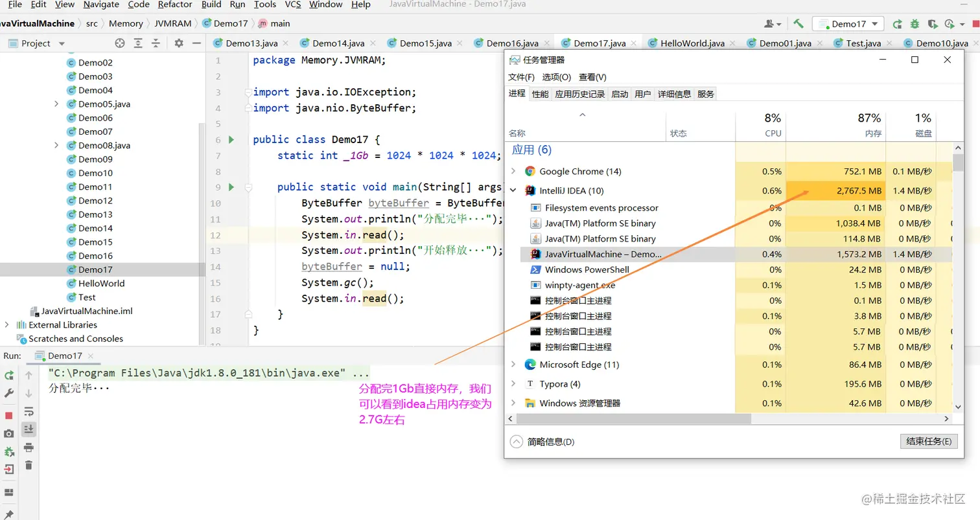Build the project with the hammer icon
980x520 pixels.
tap(799, 23)
